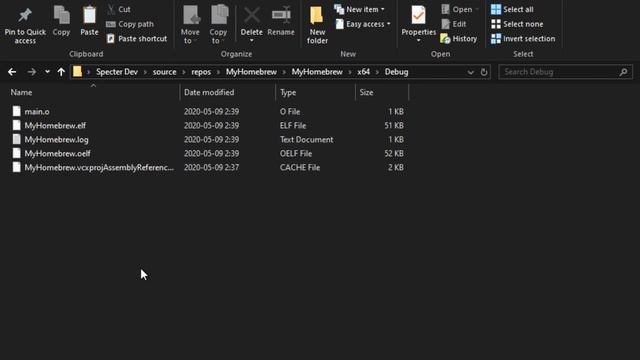Screen dimensions: 640x360
Task: Select the MyHomebrew.oelf file
Action: coord(58,153)
